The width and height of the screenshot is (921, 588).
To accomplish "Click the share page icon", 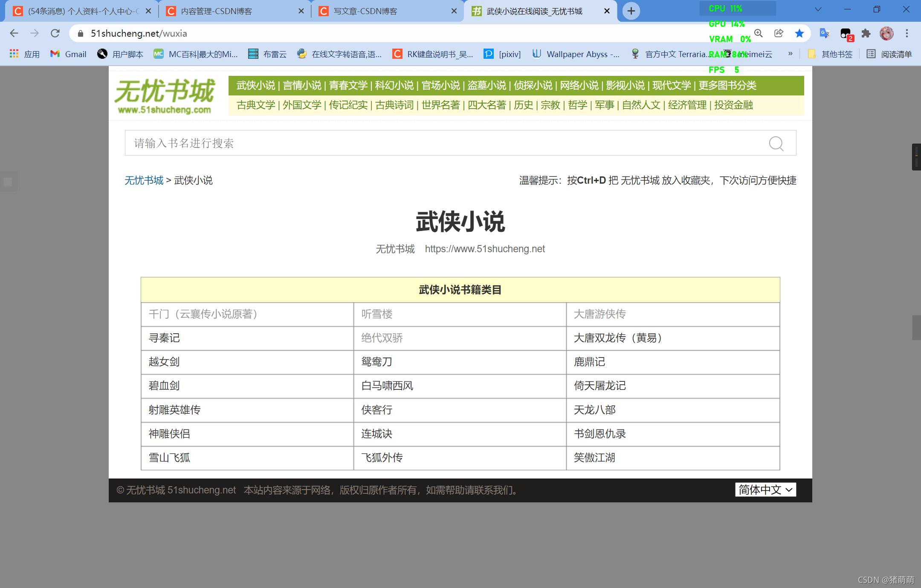I will (779, 33).
